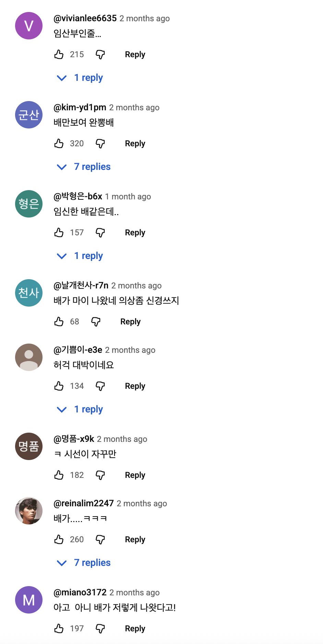Like the comment by @기쁨이-e3e
The height and width of the screenshot is (644, 323).
pyautogui.click(x=59, y=386)
